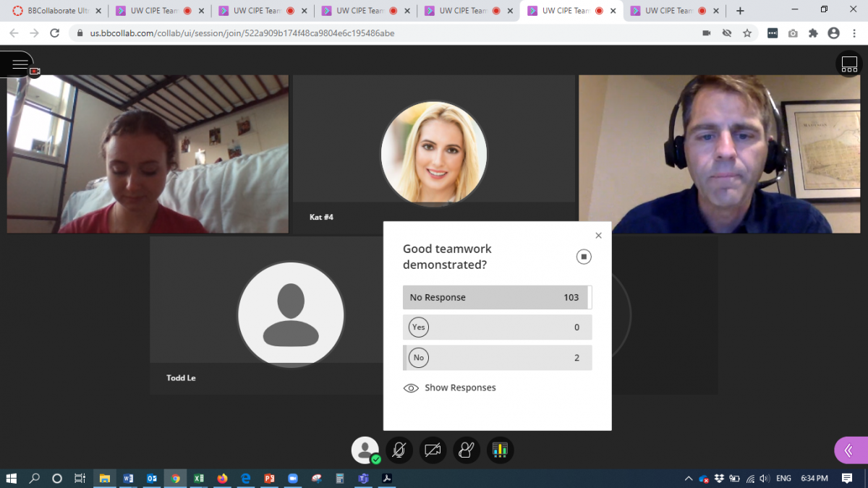Open Firefox from the taskbar

[x=222, y=479]
